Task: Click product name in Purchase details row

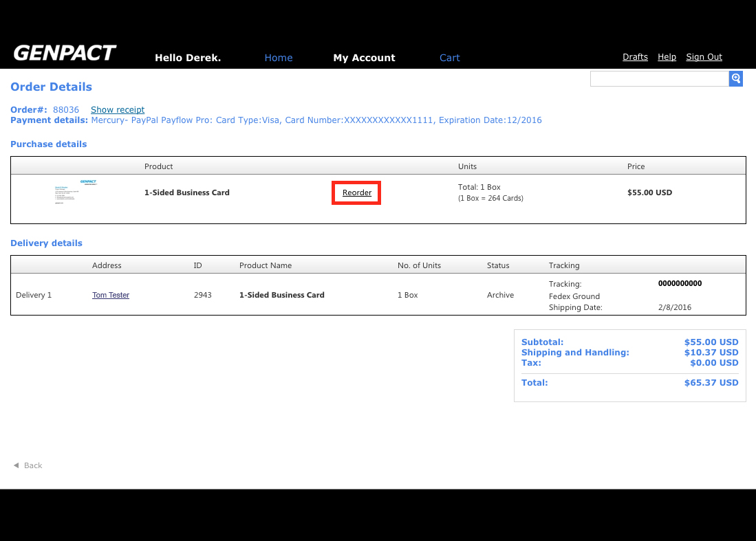Action: coord(187,192)
